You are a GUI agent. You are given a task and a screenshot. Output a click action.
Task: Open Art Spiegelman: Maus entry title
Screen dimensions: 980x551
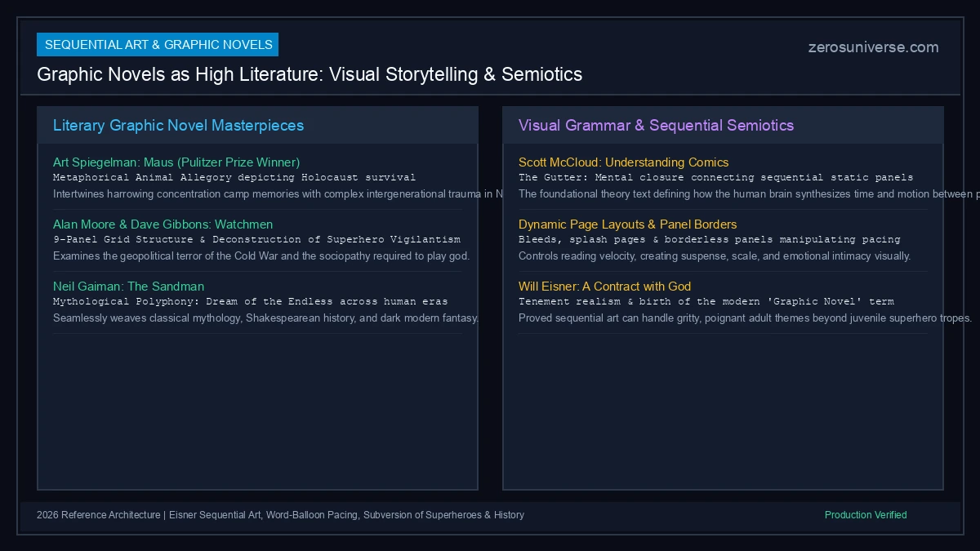176,162
